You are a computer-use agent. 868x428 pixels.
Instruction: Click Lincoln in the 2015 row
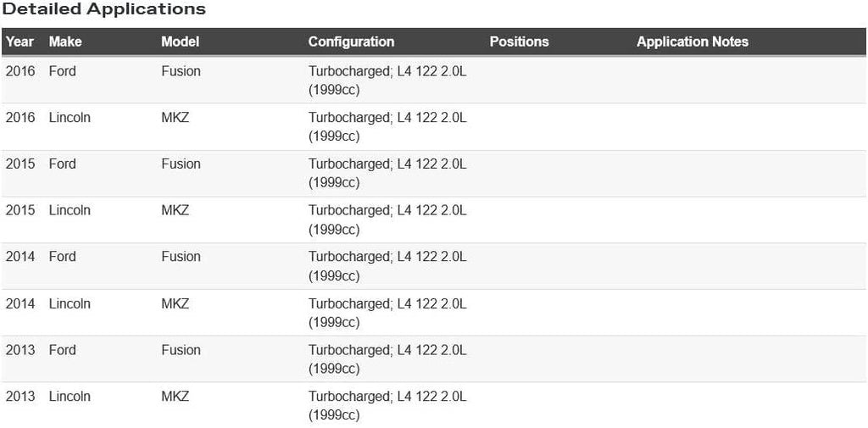pos(70,210)
